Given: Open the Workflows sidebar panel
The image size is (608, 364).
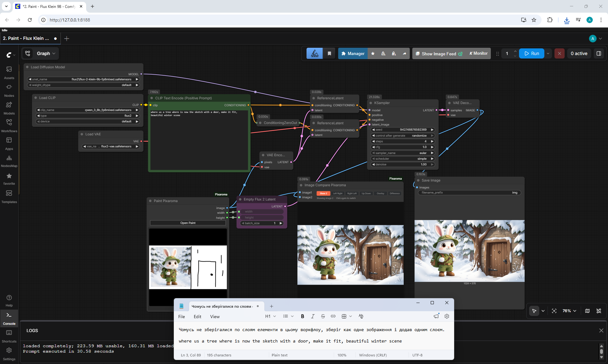Looking at the screenshot, I should pos(9,126).
